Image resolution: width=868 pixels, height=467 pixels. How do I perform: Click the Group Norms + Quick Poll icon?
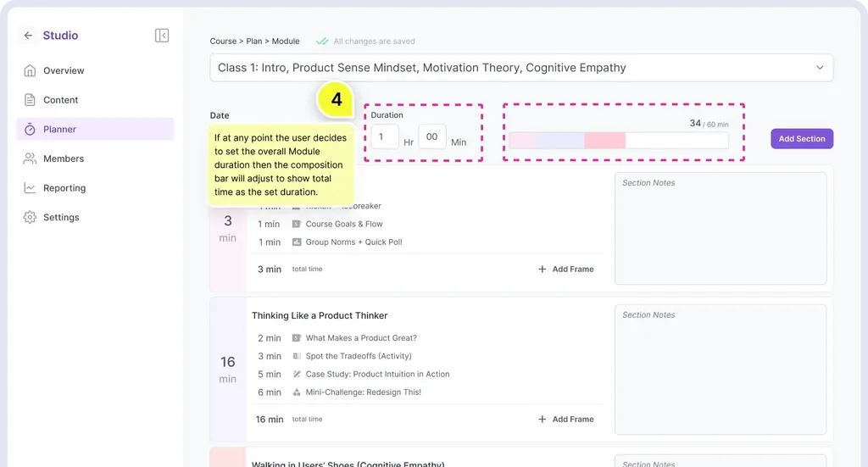tap(296, 242)
